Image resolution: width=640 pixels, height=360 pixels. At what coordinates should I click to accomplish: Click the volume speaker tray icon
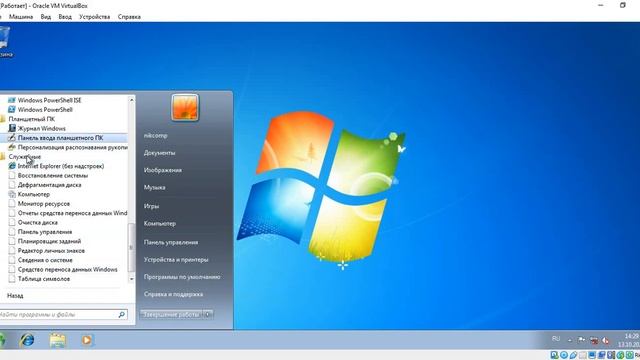click(606, 340)
